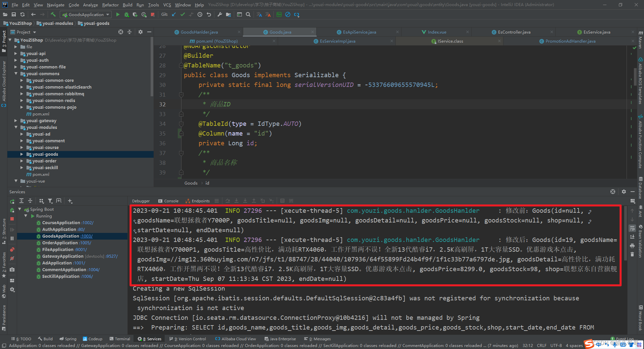This screenshot has width=644, height=349.
Task: Click Clear All trash icon in console
Action: (632, 254)
